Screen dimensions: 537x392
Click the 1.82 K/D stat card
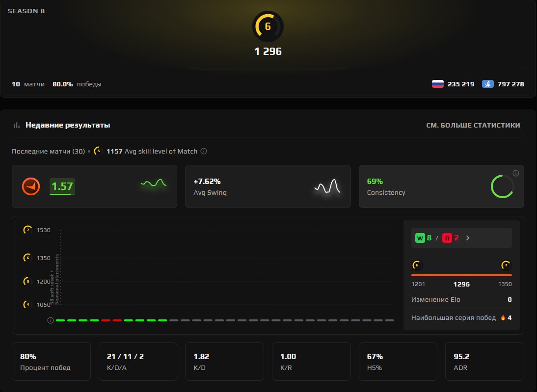[x=224, y=362]
